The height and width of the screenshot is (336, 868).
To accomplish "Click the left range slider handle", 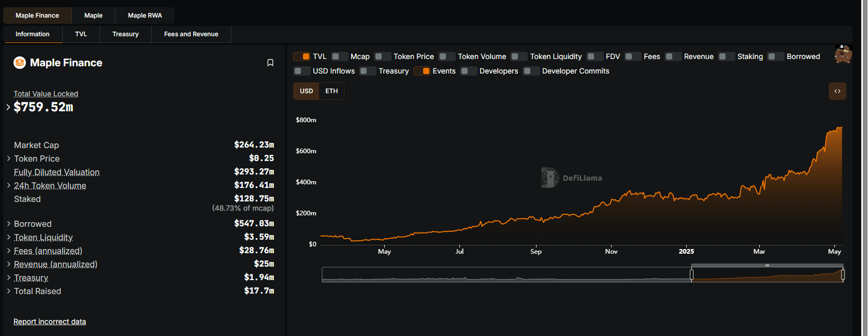I will (x=691, y=274).
